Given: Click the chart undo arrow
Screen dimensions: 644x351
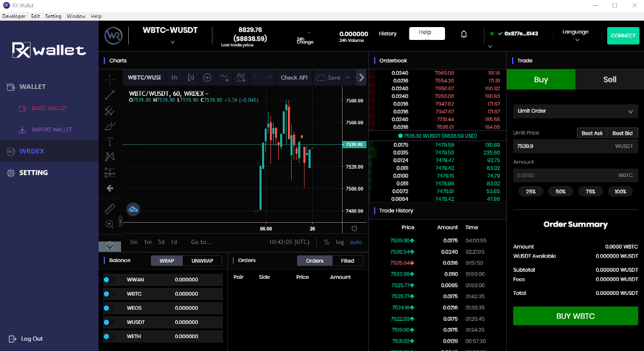Looking at the screenshot, I should [257, 77].
